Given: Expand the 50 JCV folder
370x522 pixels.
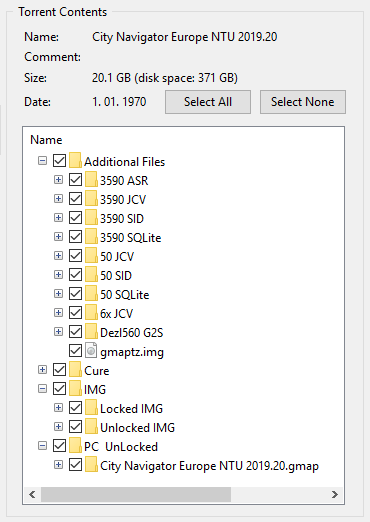Looking at the screenshot, I should tap(58, 256).
